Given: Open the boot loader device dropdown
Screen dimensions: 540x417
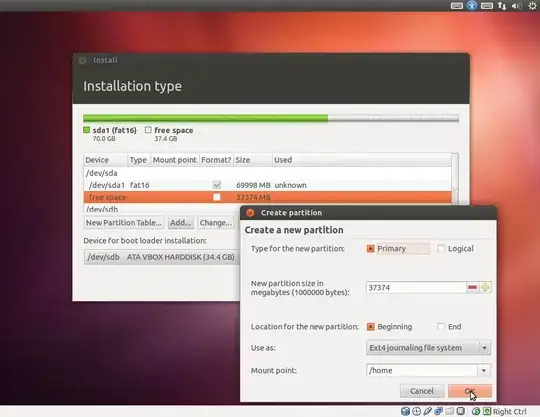Looking at the screenshot, I should 162,257.
